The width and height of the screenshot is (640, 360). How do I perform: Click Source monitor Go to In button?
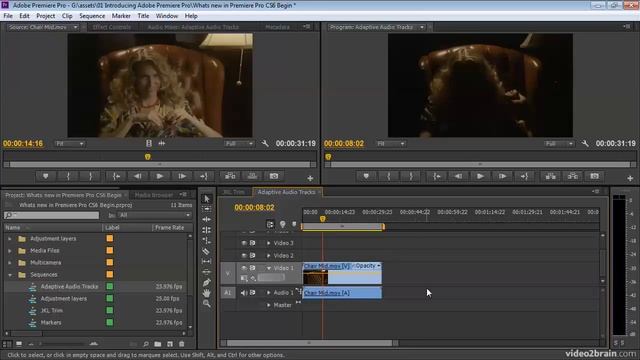pos(116,176)
